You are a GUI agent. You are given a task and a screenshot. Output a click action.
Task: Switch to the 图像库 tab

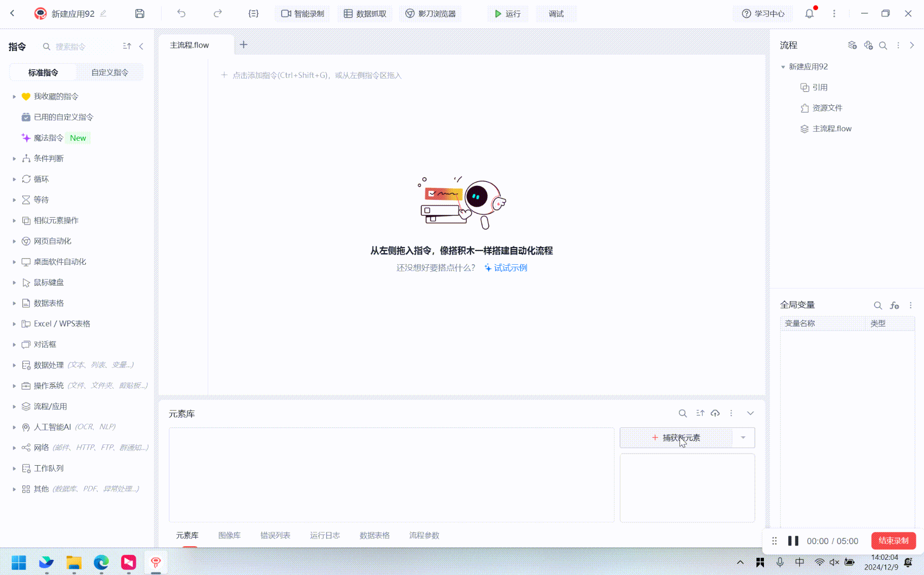coord(229,536)
